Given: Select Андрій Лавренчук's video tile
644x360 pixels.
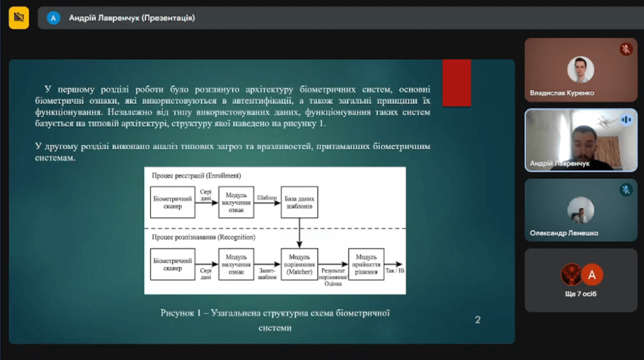Looking at the screenshot, I should (581, 140).
